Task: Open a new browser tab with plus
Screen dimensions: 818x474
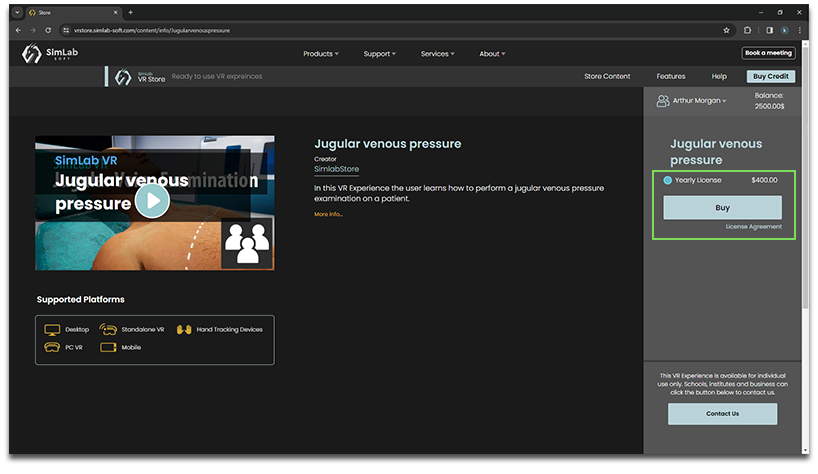Action: pyautogui.click(x=130, y=13)
